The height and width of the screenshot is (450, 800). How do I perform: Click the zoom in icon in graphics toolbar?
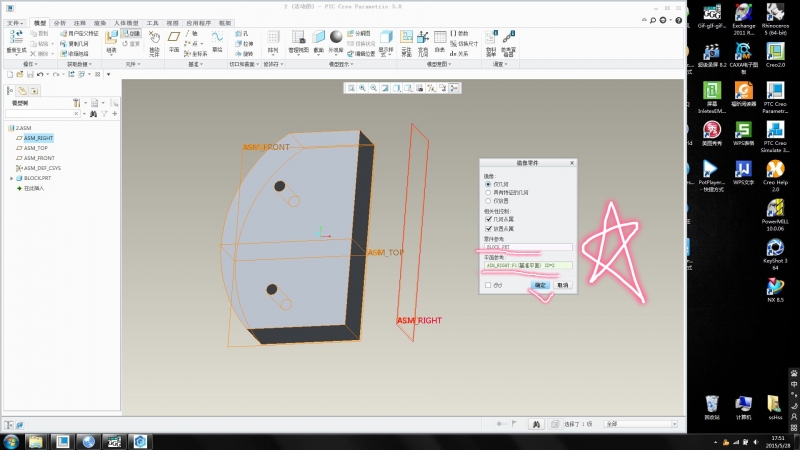pos(362,88)
